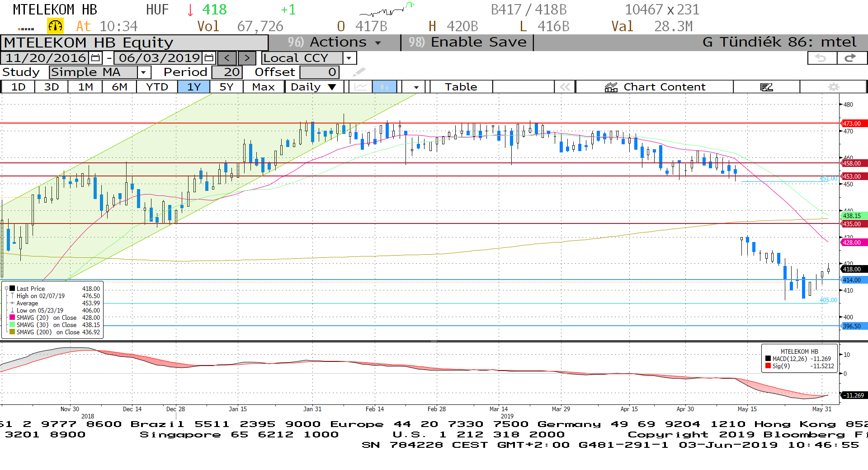Select the 1Y time range tab

pyautogui.click(x=194, y=87)
